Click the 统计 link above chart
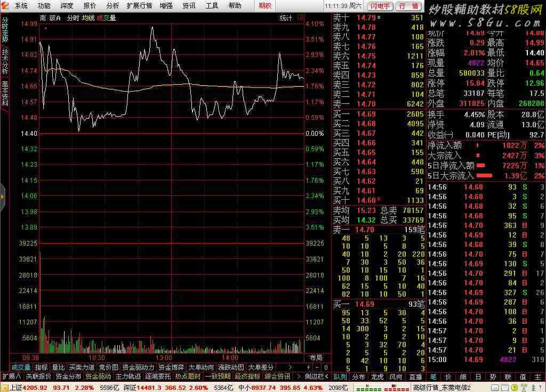This screenshot has height=392, width=546. click(x=286, y=18)
